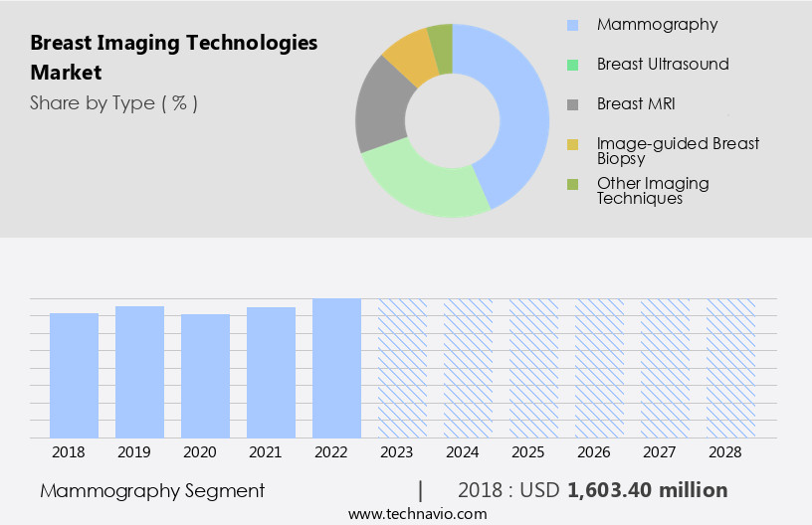Click the 2020 bar in the chart
The width and height of the screenshot is (812, 525).
pyautogui.click(x=205, y=376)
